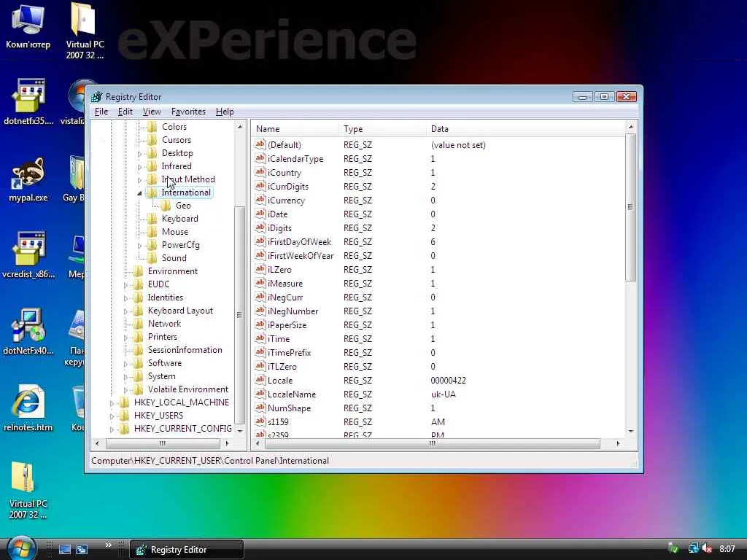Select the Keyboard key folder icon
Viewport: 747px width, 560px height.
152,219
